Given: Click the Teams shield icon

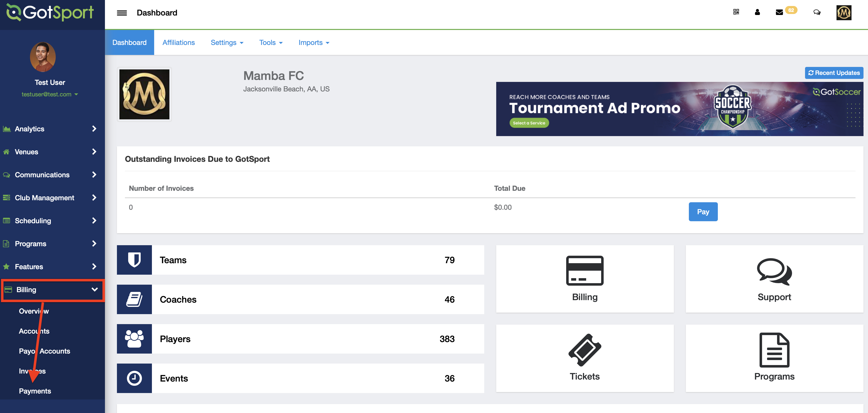Looking at the screenshot, I should click(x=134, y=260).
